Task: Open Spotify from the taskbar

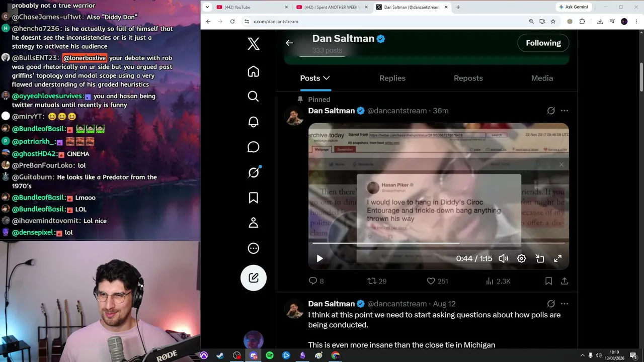Action: click(x=270, y=355)
